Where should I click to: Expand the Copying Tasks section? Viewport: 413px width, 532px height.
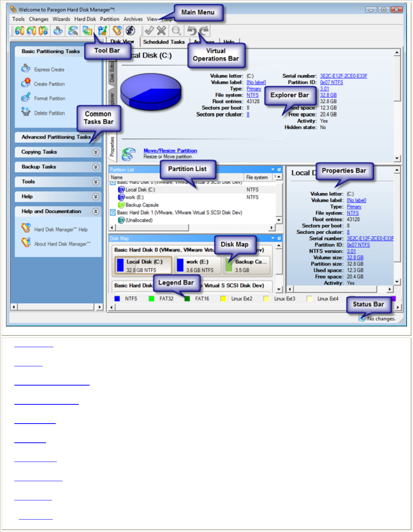point(96,152)
